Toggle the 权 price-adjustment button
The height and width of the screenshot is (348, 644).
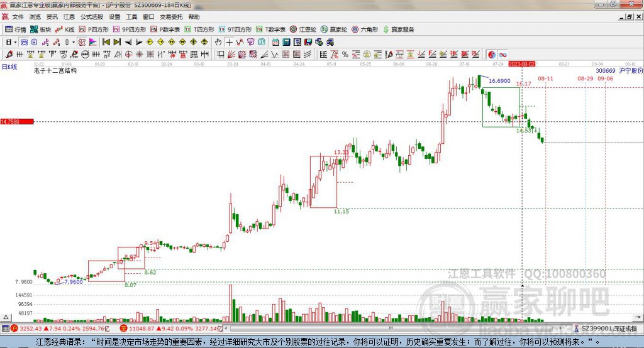(x=82, y=42)
